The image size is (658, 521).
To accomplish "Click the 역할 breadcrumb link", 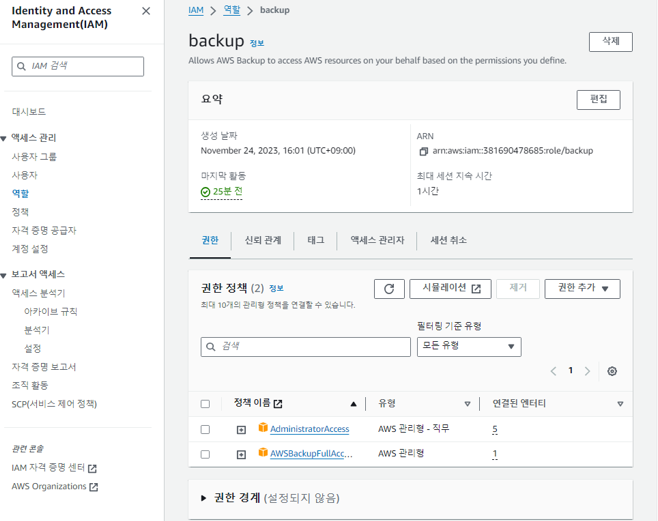I will (x=232, y=10).
